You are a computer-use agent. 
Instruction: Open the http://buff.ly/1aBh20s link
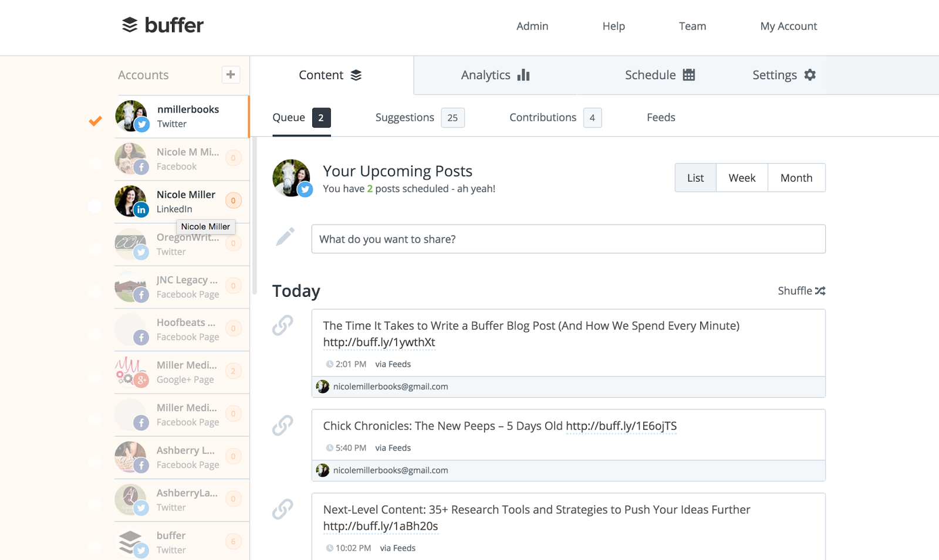380,527
